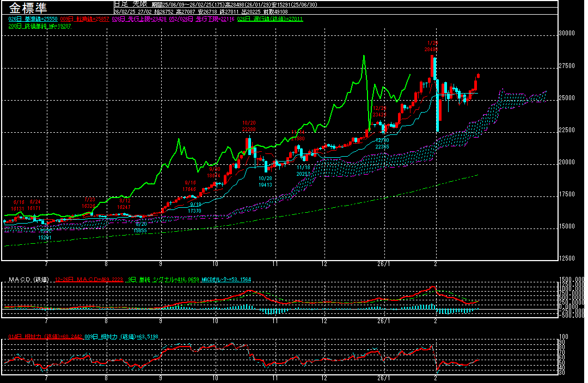Select the 026日 遅行線 legend label
Image resolution: width=588 pixels, height=383 pixels.
coord(271,19)
